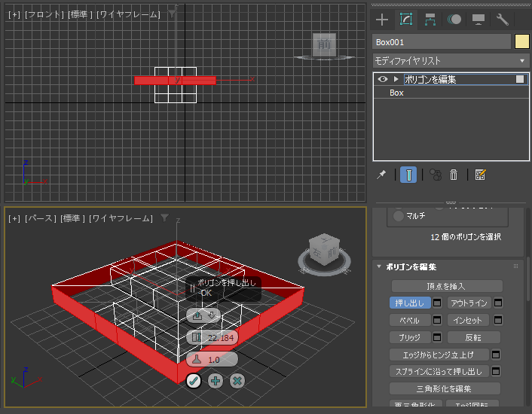This screenshot has height=414, width=532.
Task: Click the 12 個のポリゴンを選択 text
Action: [x=466, y=237]
